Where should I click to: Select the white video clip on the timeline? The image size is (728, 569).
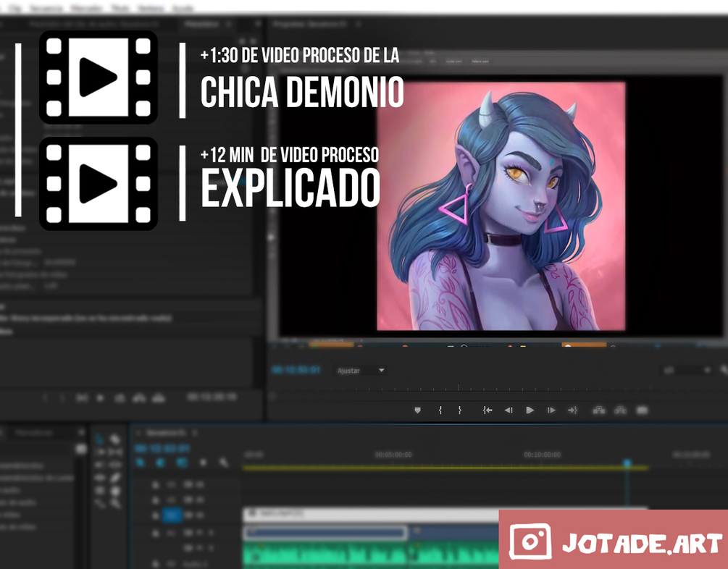tap(372, 514)
